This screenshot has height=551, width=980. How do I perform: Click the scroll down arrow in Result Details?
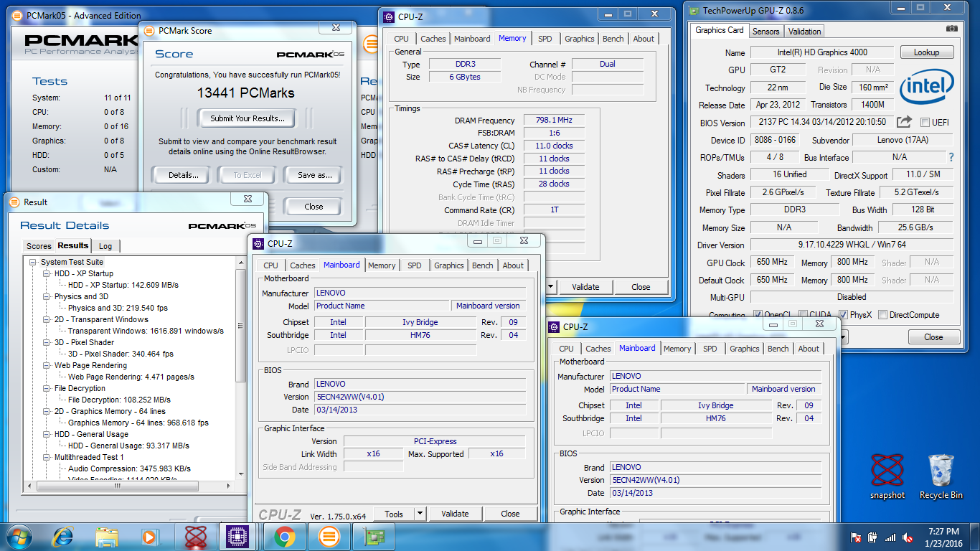242,475
